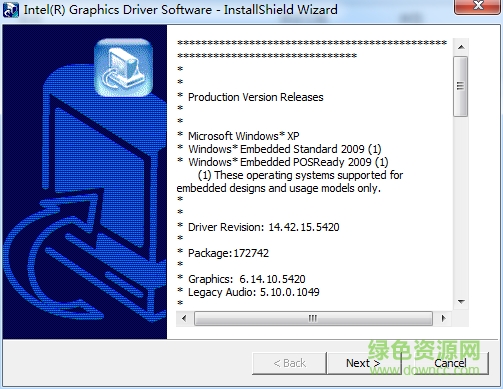Click the horizontal scrollbar left arrow
503x389 pixels.
click(x=184, y=318)
